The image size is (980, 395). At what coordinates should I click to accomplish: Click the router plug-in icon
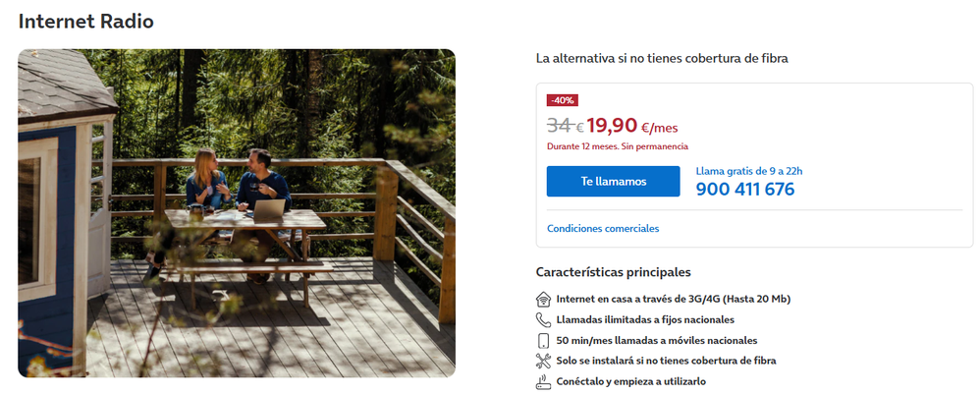pyautogui.click(x=543, y=381)
